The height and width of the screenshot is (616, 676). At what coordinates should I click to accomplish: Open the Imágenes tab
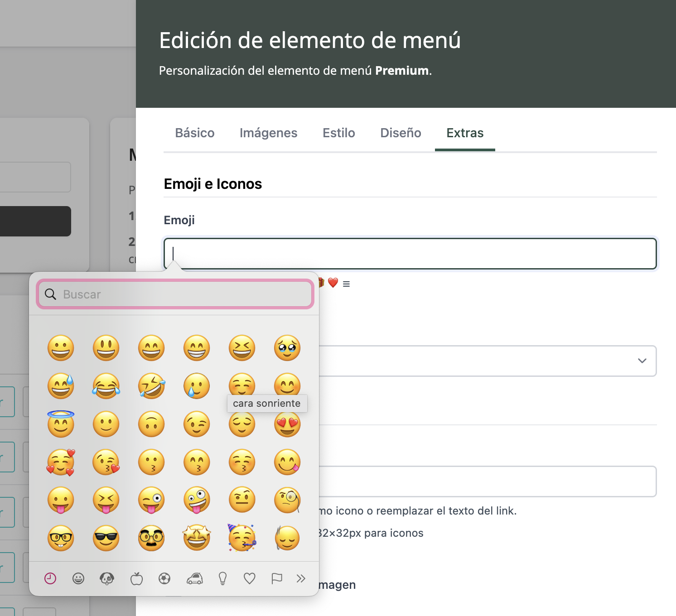coord(268,133)
